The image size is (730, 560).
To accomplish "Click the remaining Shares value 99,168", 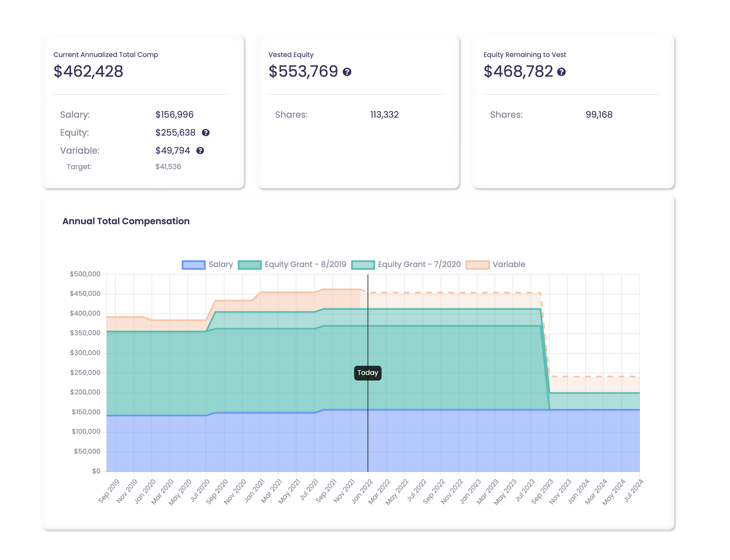I will tap(599, 114).
